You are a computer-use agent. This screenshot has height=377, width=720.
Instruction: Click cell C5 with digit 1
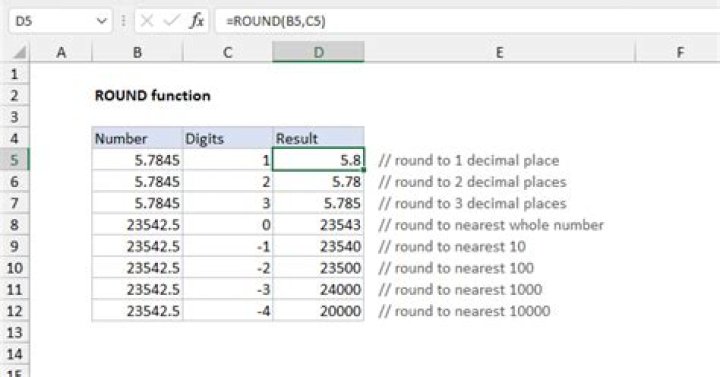[227, 160]
